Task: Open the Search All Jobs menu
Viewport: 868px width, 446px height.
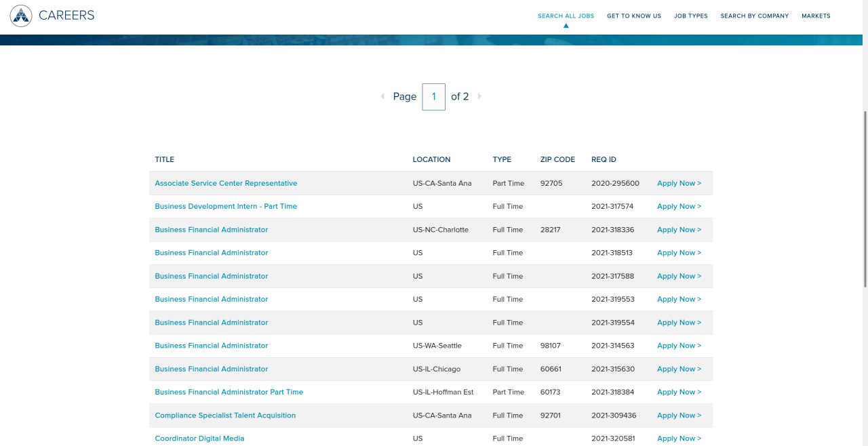Action: [x=566, y=16]
